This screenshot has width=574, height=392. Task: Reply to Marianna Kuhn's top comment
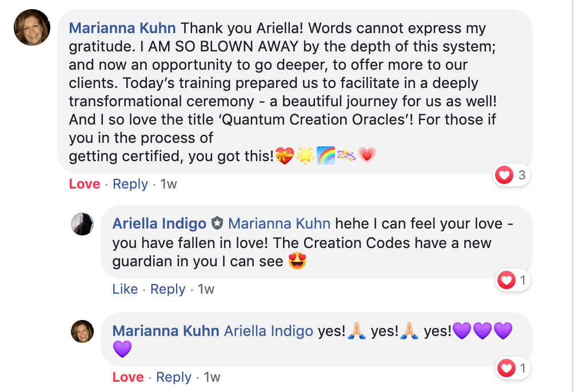pyautogui.click(x=130, y=184)
